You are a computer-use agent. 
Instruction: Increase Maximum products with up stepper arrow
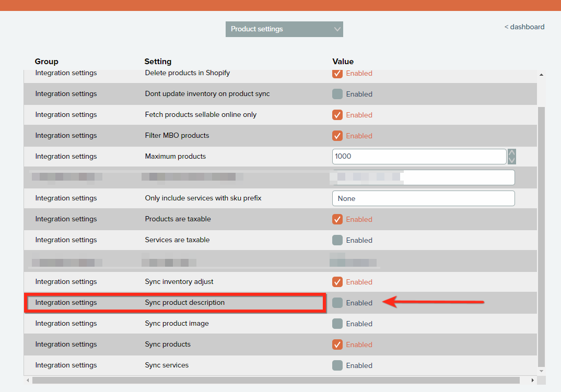point(512,153)
